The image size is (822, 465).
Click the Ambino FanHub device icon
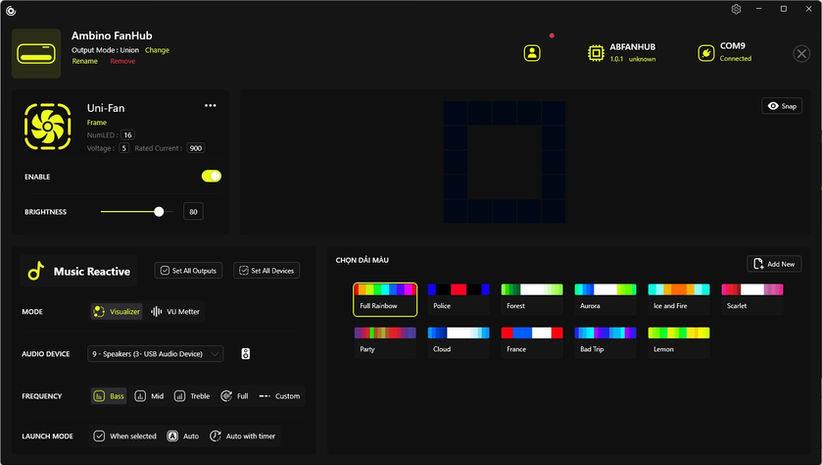click(x=36, y=53)
